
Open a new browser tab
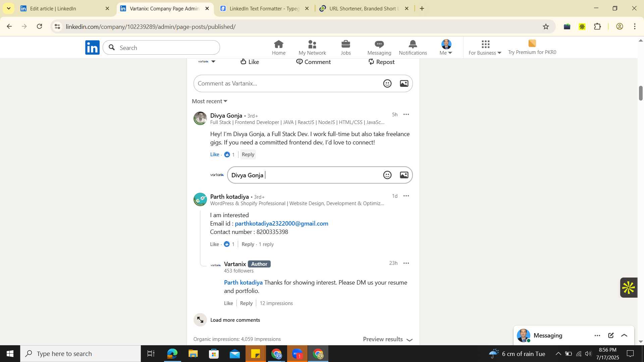(422, 8)
